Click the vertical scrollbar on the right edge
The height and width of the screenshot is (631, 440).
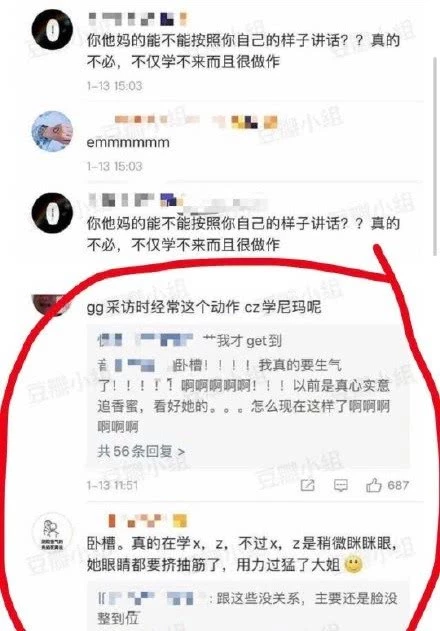[x=435, y=156]
